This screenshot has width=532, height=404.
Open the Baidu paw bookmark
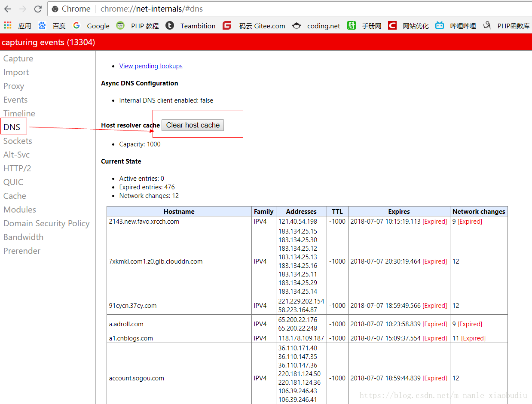[x=42, y=26]
